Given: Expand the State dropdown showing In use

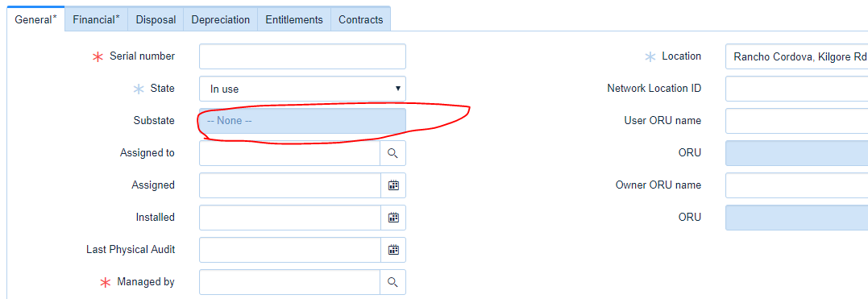Looking at the screenshot, I should pyautogui.click(x=302, y=89).
